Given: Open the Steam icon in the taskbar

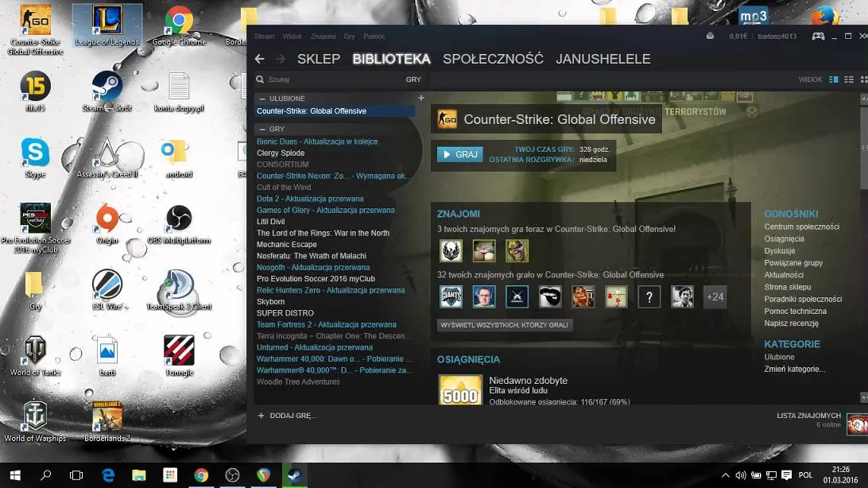Looking at the screenshot, I should 294,475.
